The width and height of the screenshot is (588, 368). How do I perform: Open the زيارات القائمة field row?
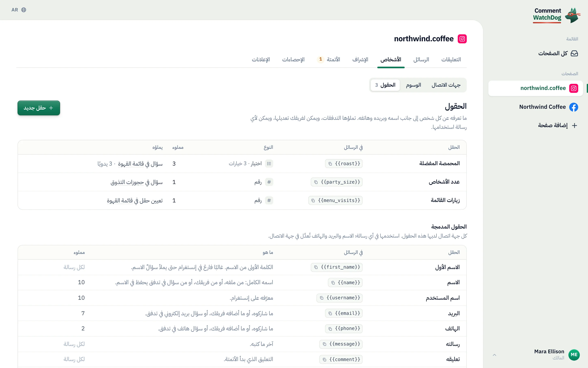[242, 200]
